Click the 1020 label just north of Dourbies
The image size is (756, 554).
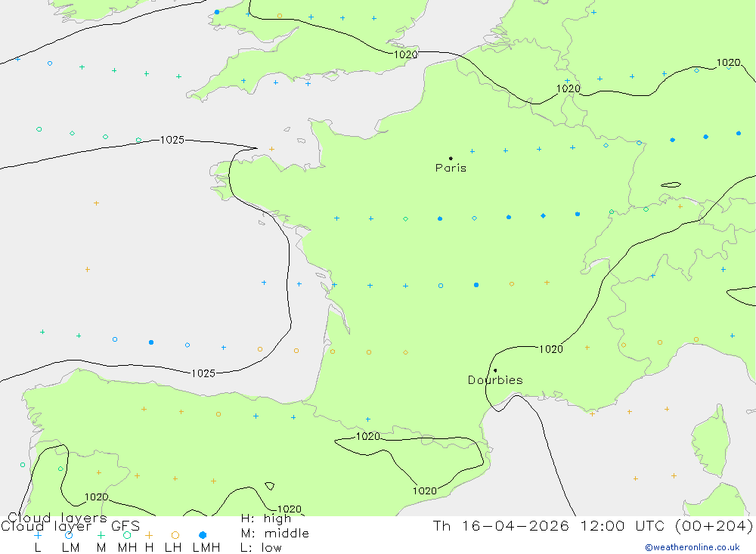(550, 349)
